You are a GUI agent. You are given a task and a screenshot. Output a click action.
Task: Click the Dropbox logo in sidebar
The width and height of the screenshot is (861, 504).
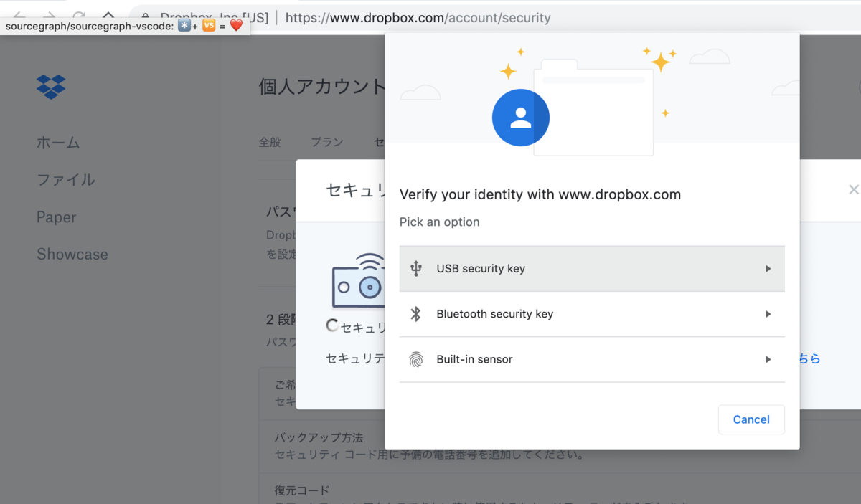51,86
